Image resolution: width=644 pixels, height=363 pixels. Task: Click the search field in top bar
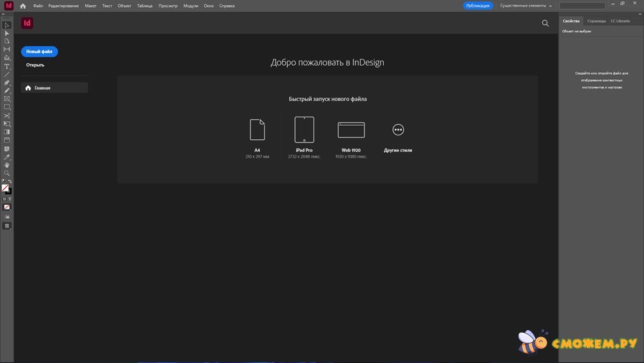pyautogui.click(x=582, y=6)
